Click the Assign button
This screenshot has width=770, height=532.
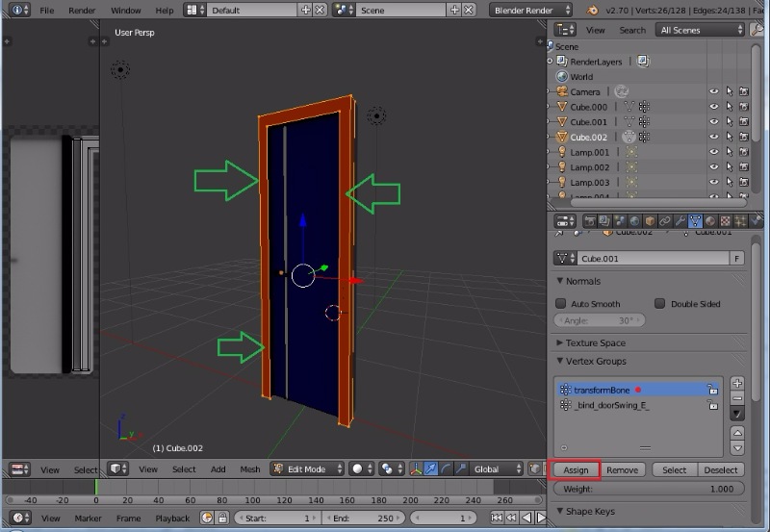pyautogui.click(x=576, y=470)
